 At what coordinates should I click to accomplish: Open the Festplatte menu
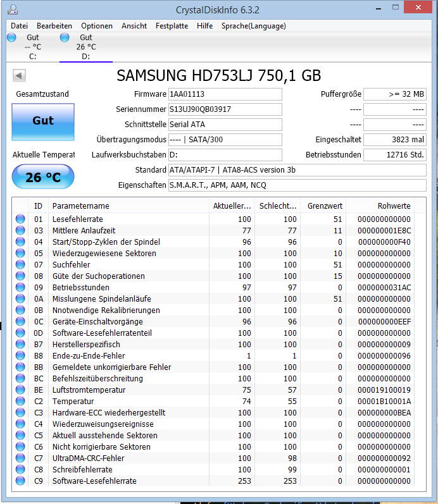point(172,26)
